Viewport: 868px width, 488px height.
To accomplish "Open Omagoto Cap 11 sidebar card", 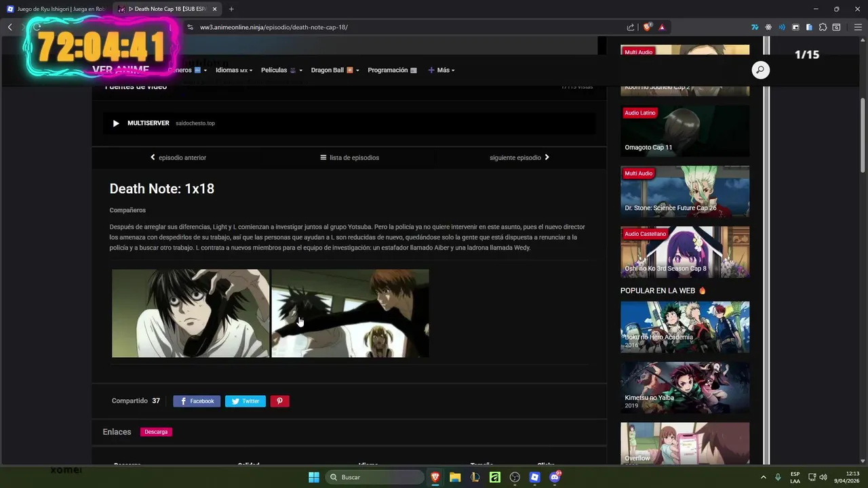I will pos(685,130).
